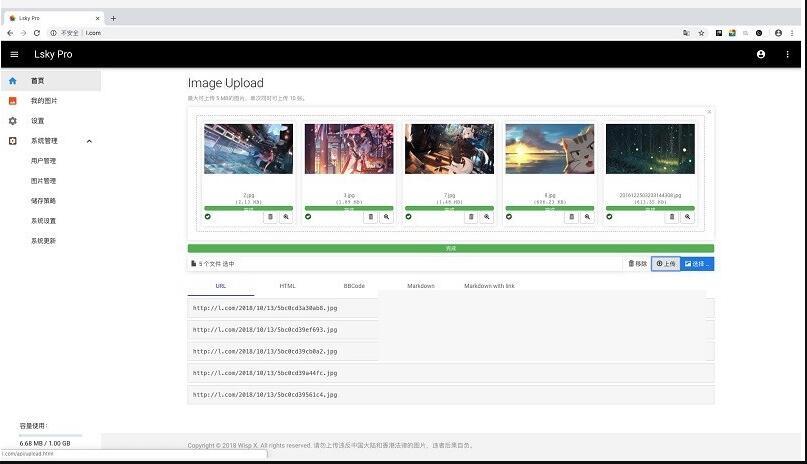Click the blue 选择 browse button
The width and height of the screenshot is (807, 464).
coord(697,264)
